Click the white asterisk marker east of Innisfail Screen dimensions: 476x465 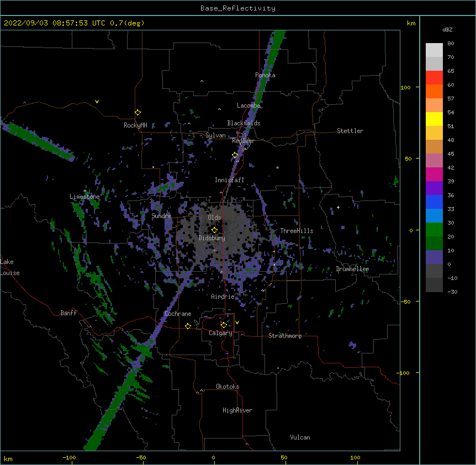[277, 168]
